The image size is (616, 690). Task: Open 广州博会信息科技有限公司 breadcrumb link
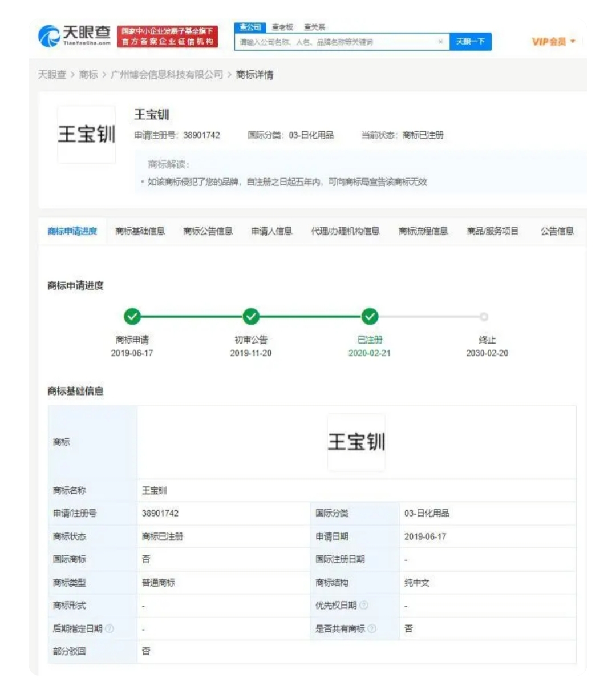pos(167,75)
